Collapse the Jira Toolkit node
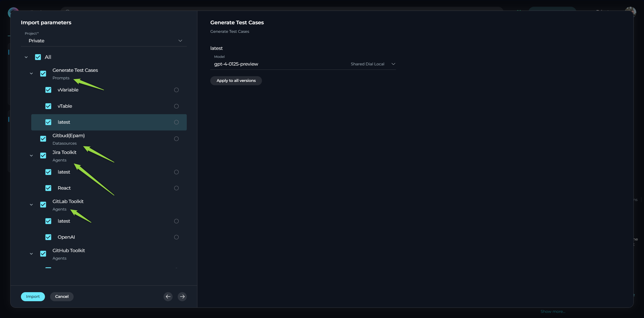Screen dimensions: 644x318 point(31,156)
